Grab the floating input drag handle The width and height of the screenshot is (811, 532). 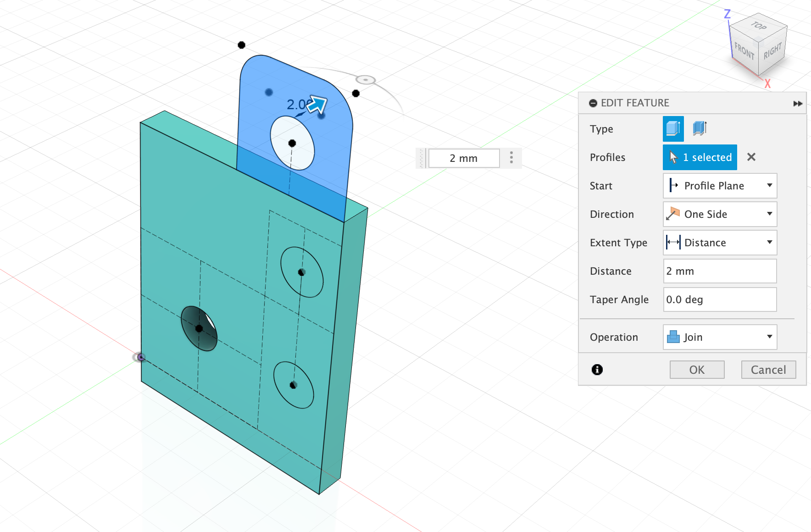click(421, 158)
